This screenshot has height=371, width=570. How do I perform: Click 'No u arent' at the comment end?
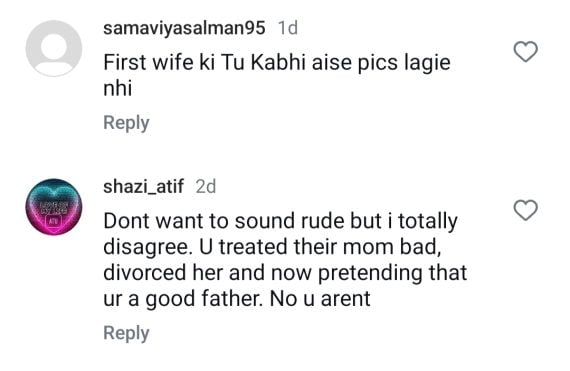(x=320, y=299)
